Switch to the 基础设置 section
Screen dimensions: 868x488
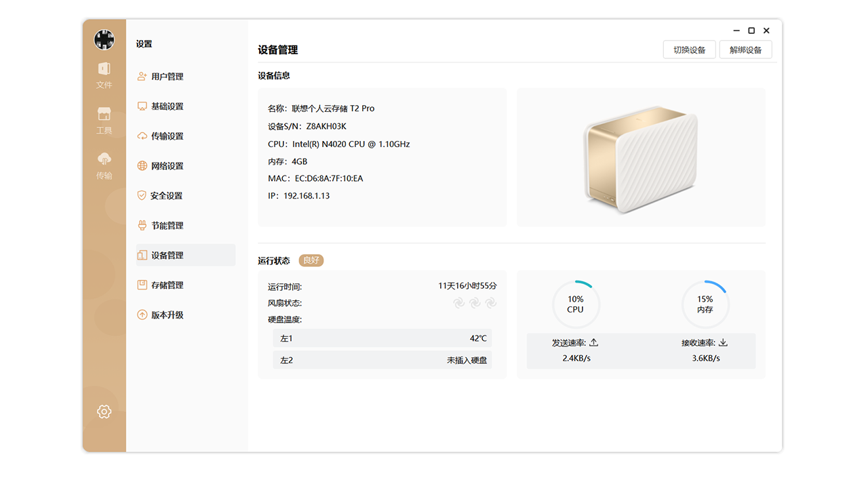tap(167, 106)
